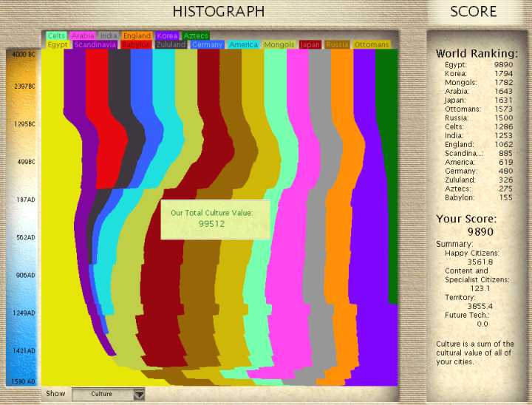This screenshot has height=405, width=532.
Task: Switch to the Score tab heading
Action: (473, 11)
